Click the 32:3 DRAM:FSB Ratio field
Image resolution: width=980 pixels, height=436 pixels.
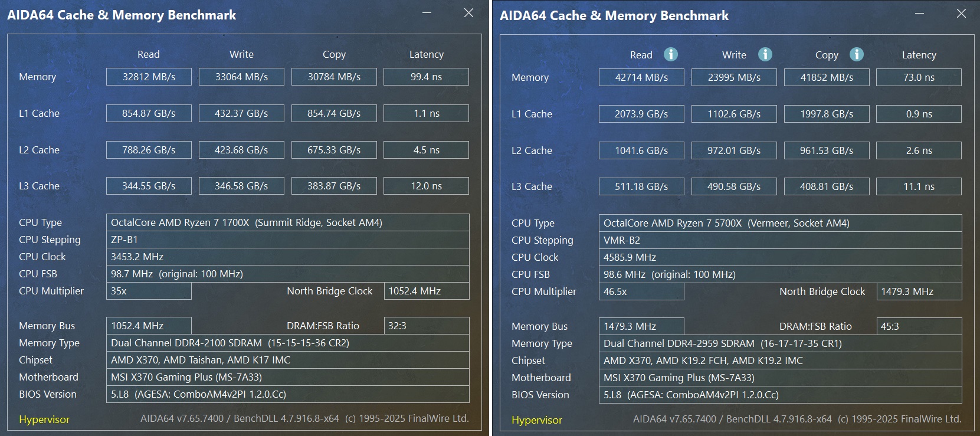point(427,326)
